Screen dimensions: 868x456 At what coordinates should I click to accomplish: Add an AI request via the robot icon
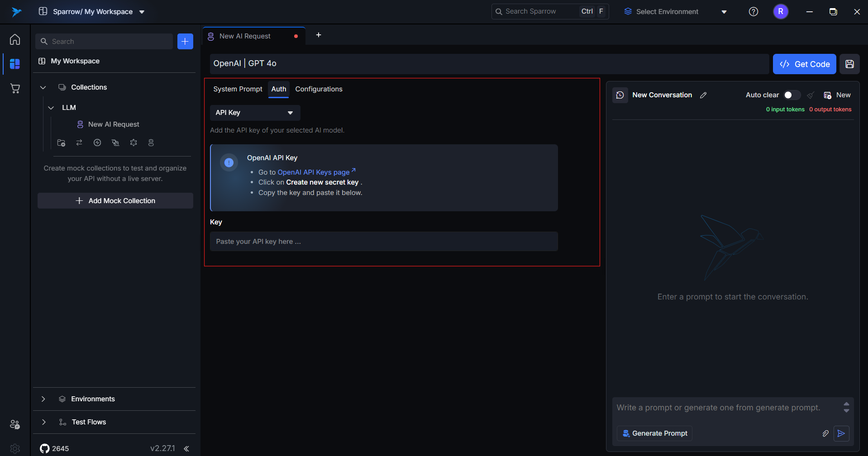pos(151,142)
